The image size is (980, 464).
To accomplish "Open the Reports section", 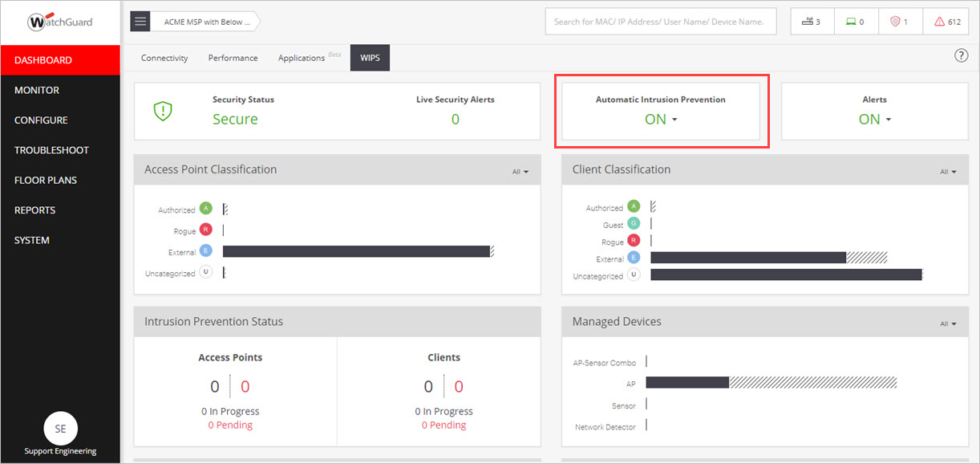I will coord(34,210).
